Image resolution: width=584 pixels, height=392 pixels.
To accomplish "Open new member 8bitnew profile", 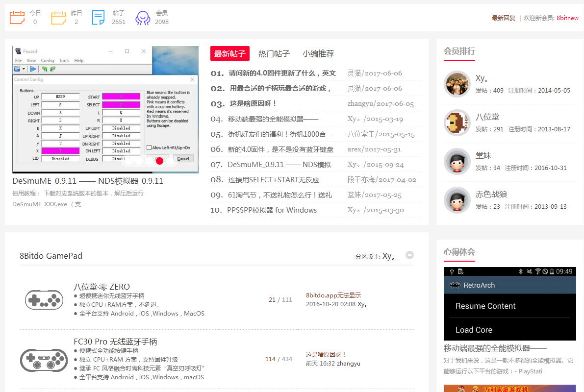I will tap(567, 18).
